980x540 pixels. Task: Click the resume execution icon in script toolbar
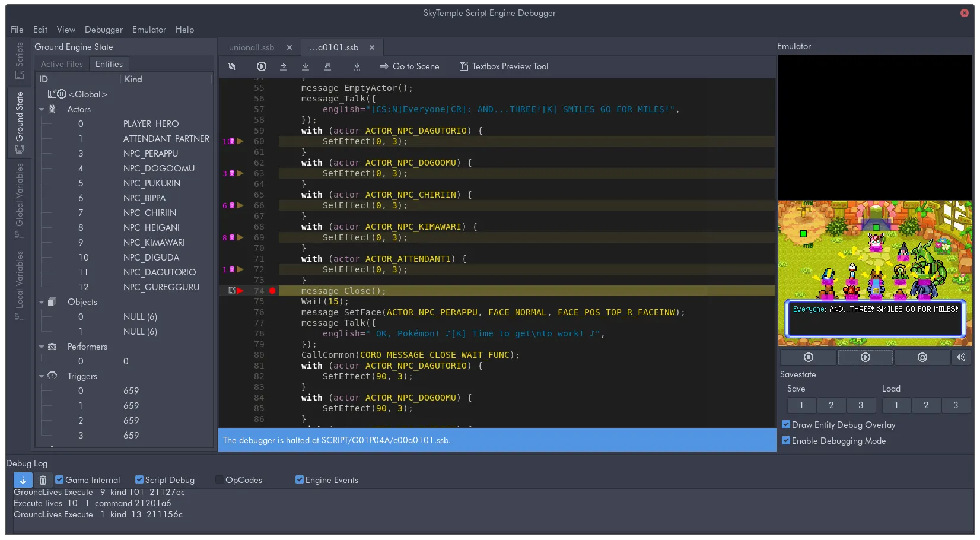click(261, 66)
